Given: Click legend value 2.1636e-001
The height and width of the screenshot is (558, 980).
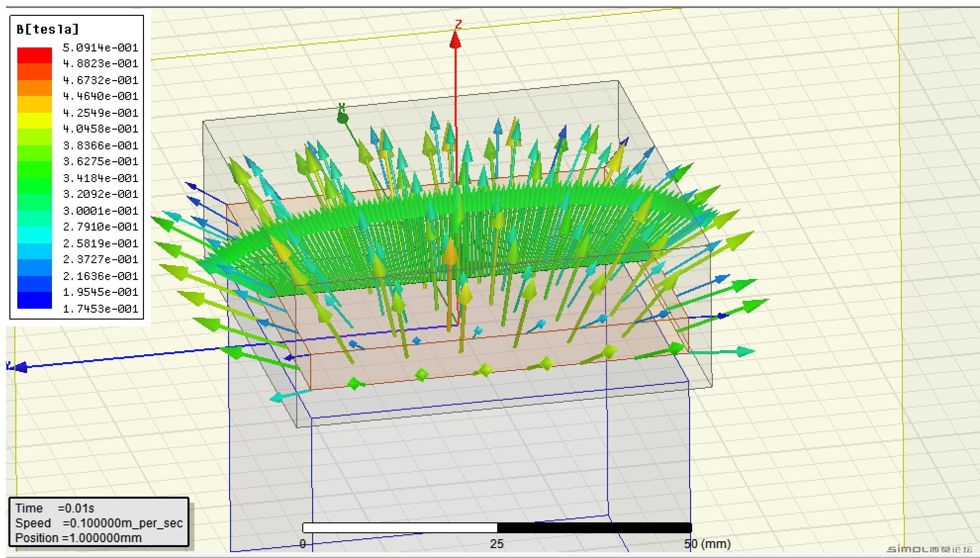Looking at the screenshot, I should click(x=100, y=276).
